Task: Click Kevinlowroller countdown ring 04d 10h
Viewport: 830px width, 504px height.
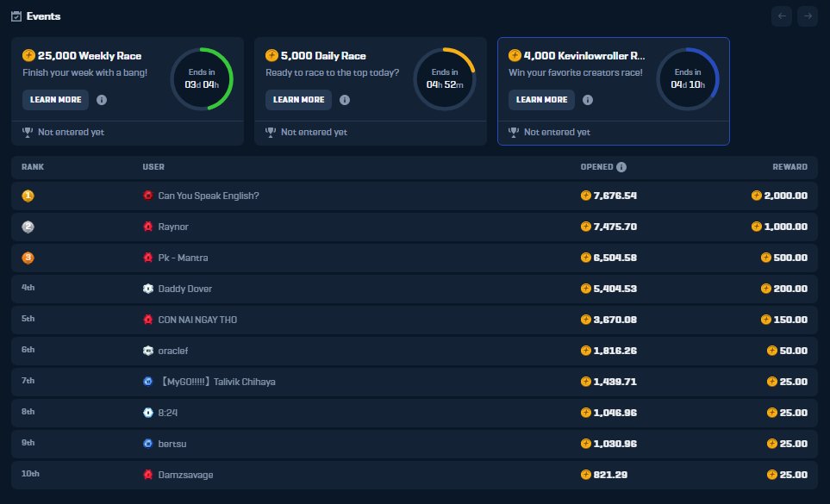Action: click(688, 78)
